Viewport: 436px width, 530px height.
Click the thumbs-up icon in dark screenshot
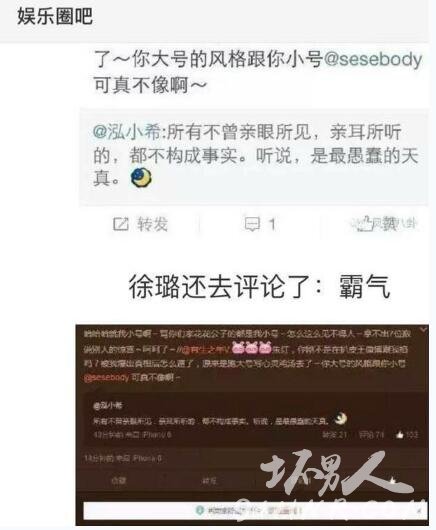pyautogui.click(x=399, y=435)
